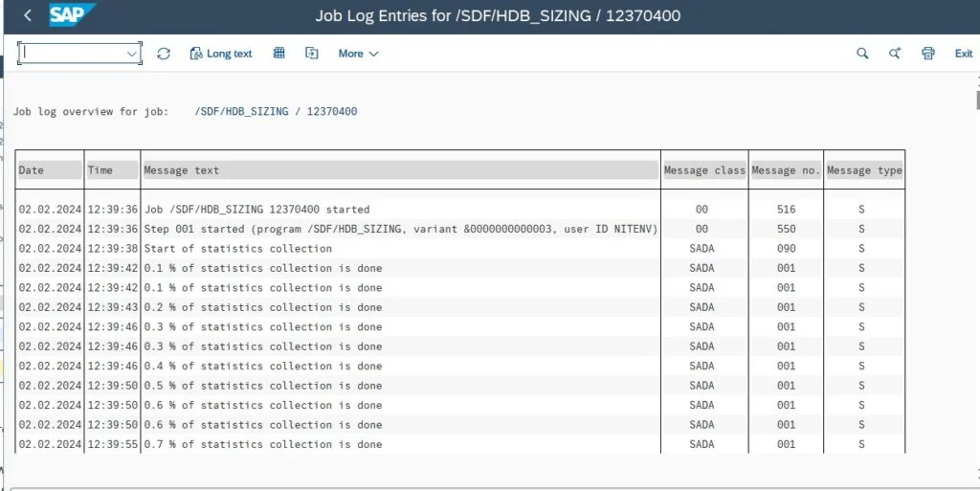Select the Job /SDF/HDB_SIZING started log entry

point(460,210)
